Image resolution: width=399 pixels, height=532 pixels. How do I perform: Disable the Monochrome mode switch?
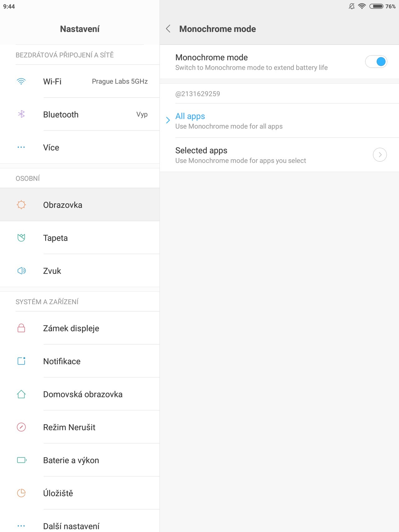376,62
